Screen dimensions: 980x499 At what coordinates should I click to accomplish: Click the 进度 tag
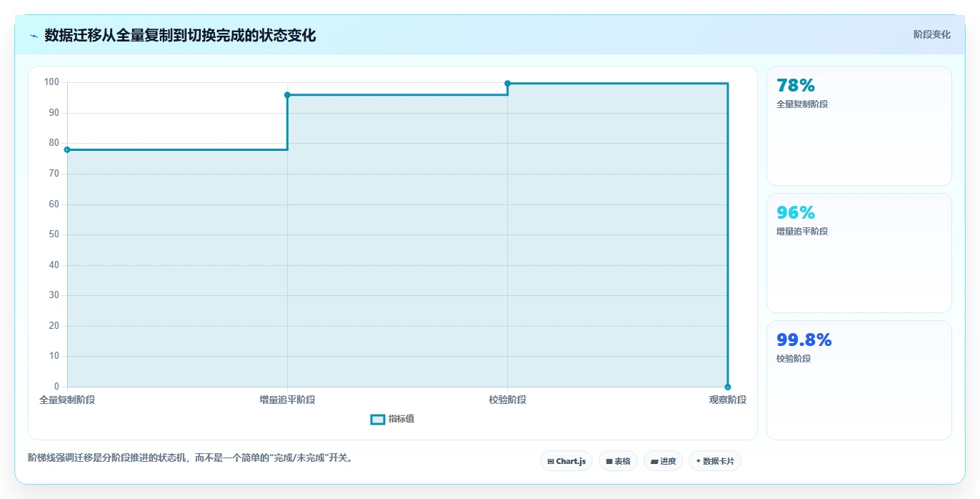click(x=663, y=461)
